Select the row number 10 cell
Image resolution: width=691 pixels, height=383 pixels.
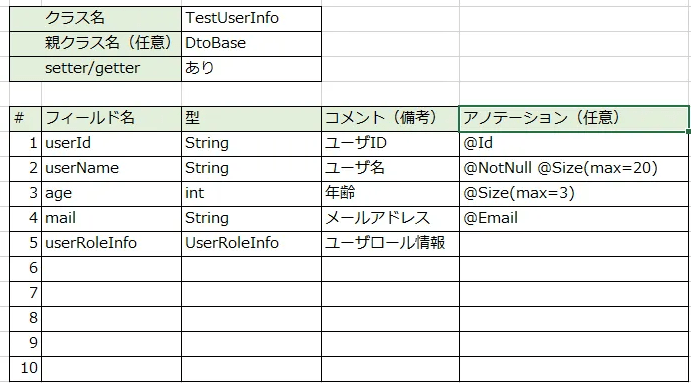[26, 369]
